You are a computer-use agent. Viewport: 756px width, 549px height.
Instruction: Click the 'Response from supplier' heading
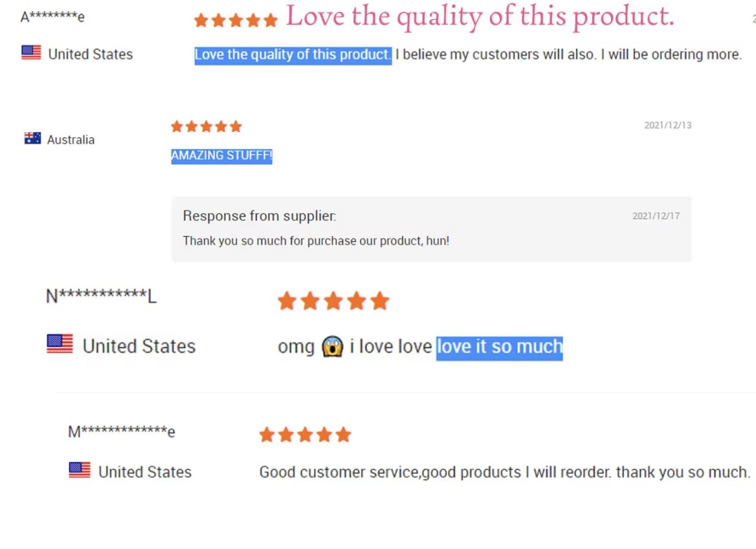tap(259, 216)
